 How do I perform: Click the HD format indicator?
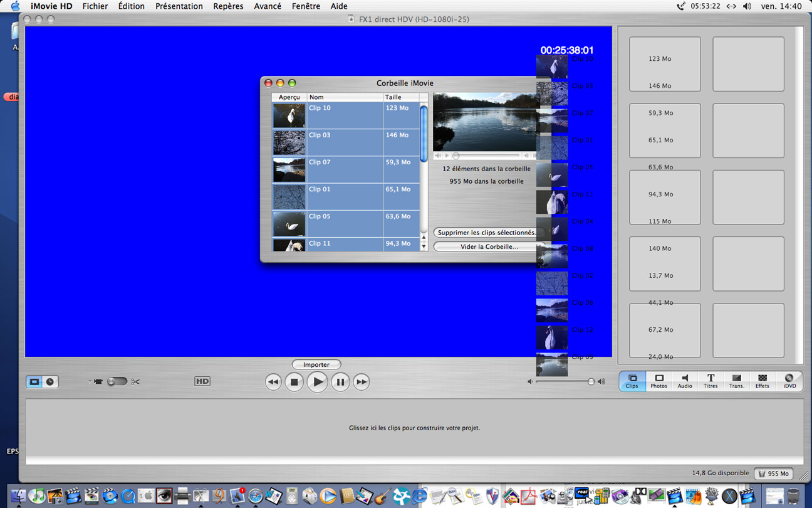(x=202, y=381)
